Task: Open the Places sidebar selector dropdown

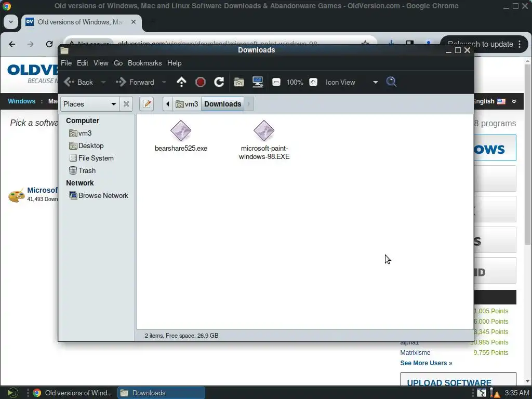Action: coord(90,104)
